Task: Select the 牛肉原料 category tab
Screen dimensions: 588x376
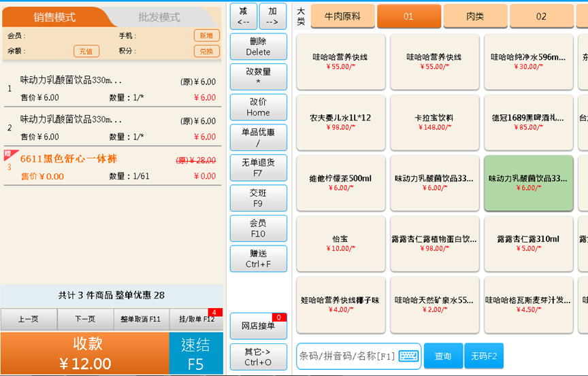Action: pos(342,16)
